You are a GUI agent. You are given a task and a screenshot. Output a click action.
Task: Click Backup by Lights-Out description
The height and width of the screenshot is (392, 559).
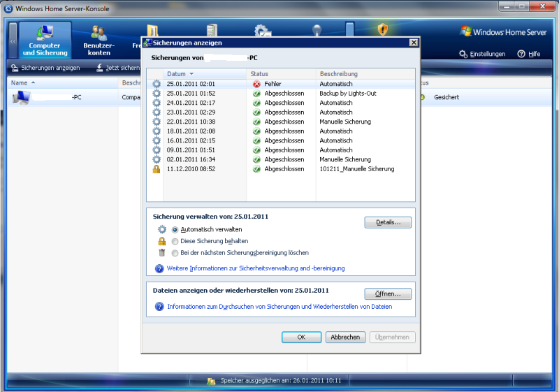point(347,94)
